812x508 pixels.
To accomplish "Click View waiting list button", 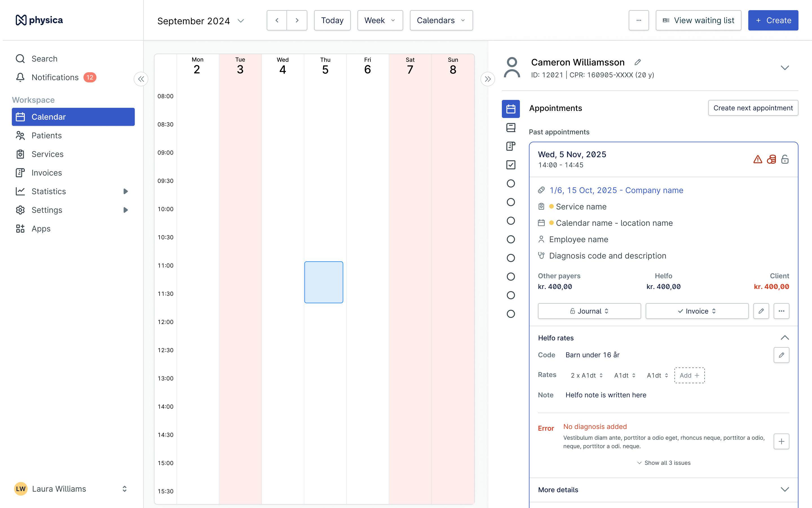I will click(699, 20).
